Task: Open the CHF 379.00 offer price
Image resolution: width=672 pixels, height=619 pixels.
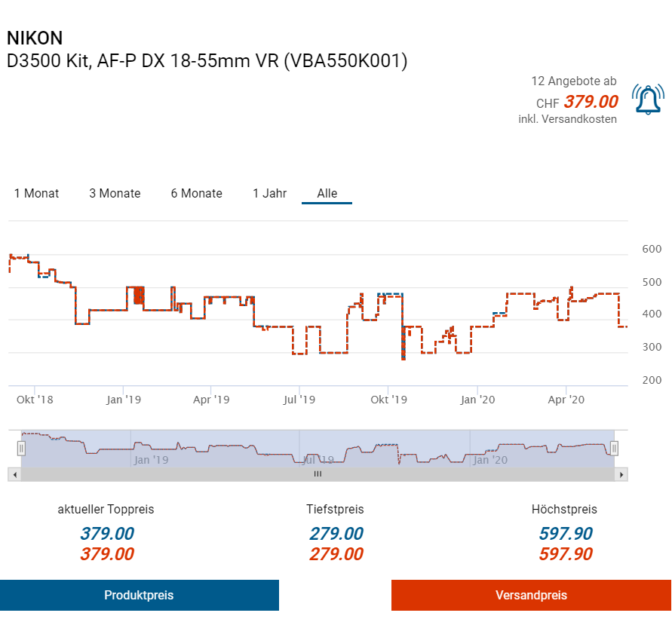Action: [591, 102]
